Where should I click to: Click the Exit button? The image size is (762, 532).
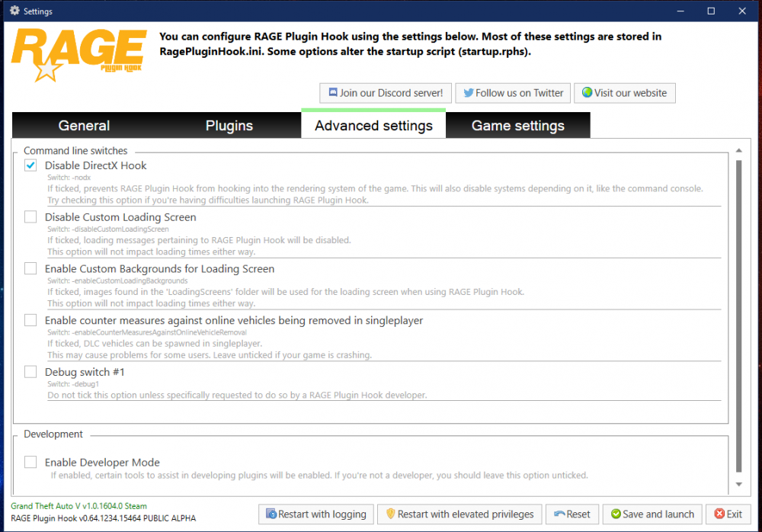[728, 514]
